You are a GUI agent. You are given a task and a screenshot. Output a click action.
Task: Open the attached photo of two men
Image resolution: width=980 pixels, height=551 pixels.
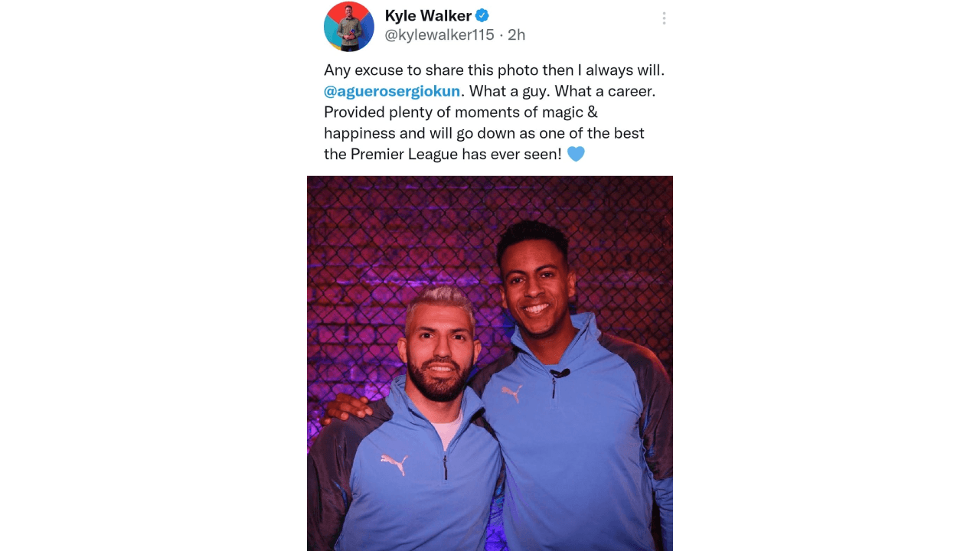490,364
